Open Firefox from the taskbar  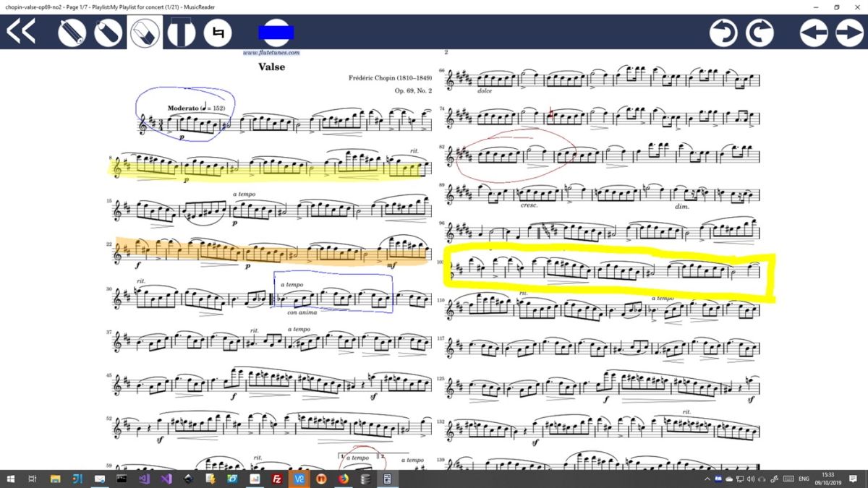[344, 479]
